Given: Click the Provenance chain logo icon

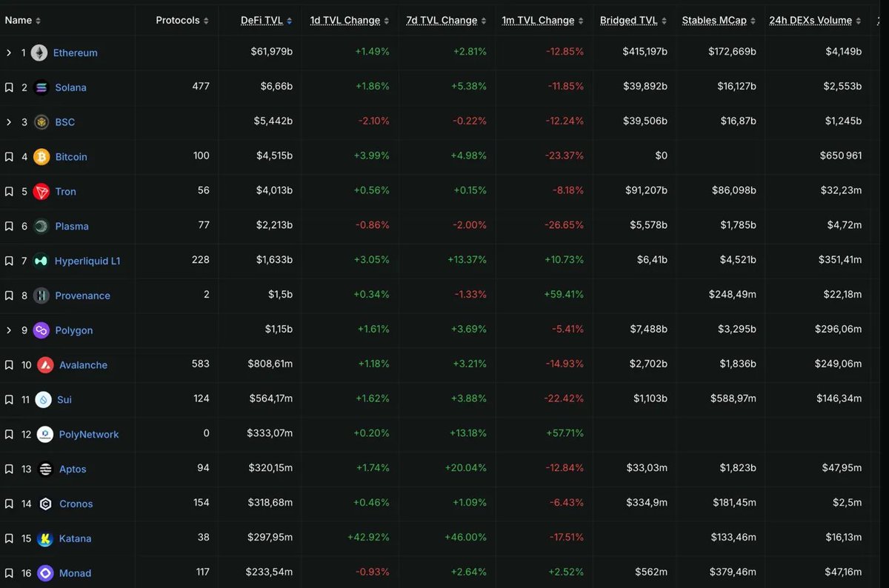Looking at the screenshot, I should (41, 295).
